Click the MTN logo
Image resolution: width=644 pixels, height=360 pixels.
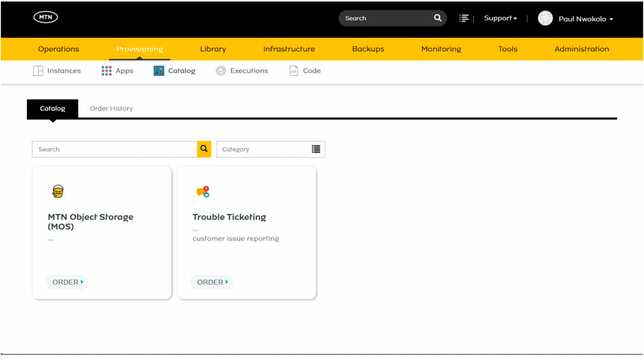(x=46, y=17)
